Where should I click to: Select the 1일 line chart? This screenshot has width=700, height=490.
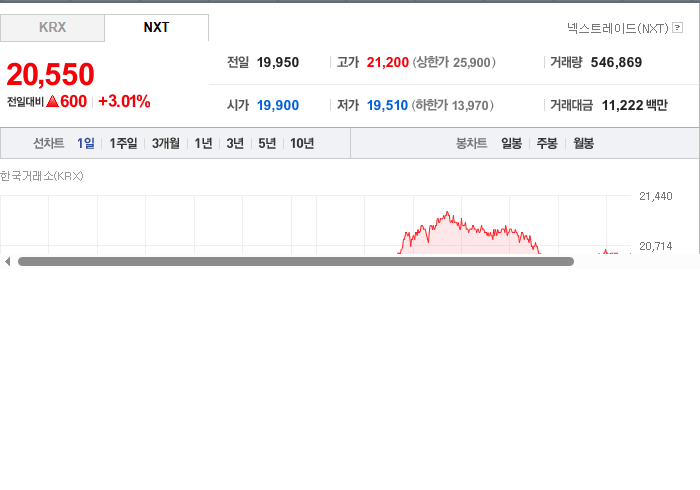point(86,143)
